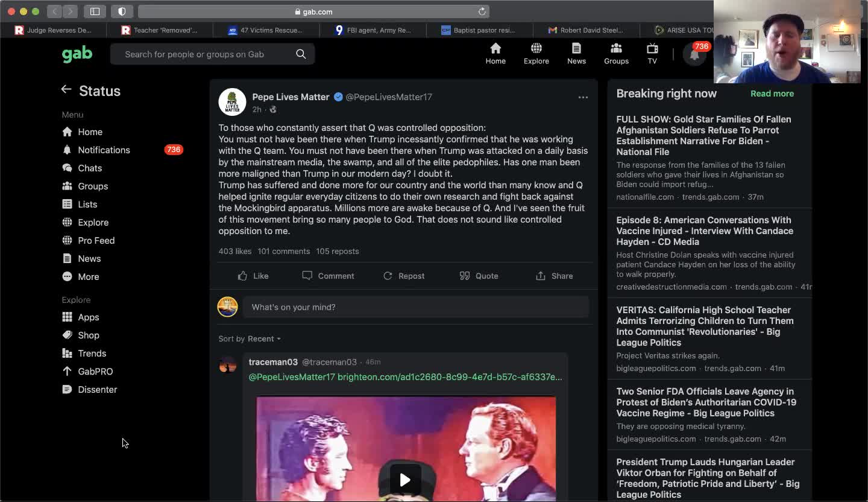
Task: Open the post options three-dot menu
Action: coord(583,97)
